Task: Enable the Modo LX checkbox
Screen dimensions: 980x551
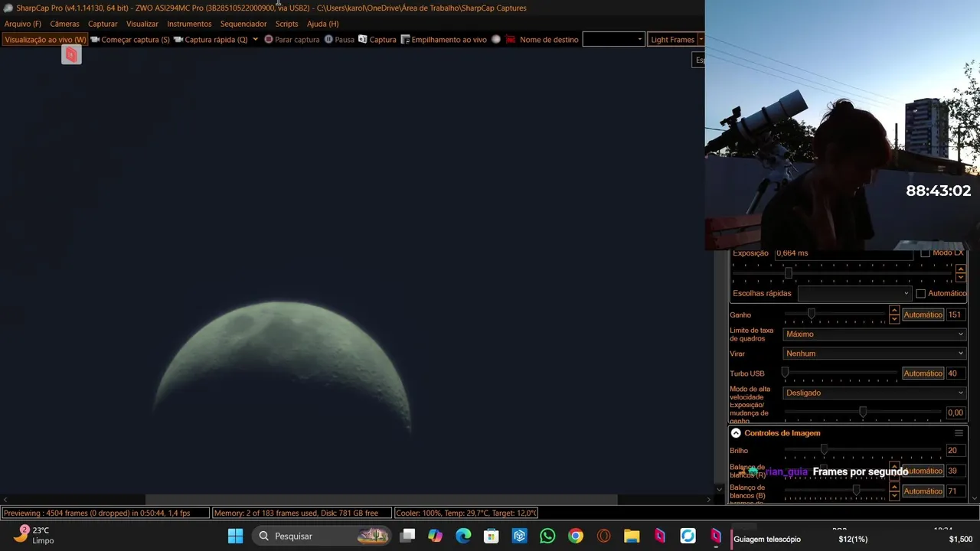Action: (x=925, y=253)
